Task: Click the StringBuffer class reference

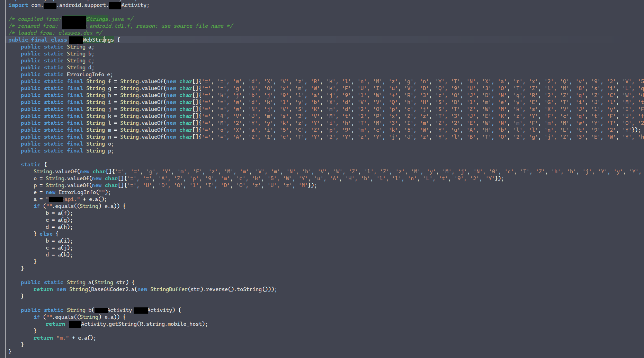Action: (x=169, y=289)
